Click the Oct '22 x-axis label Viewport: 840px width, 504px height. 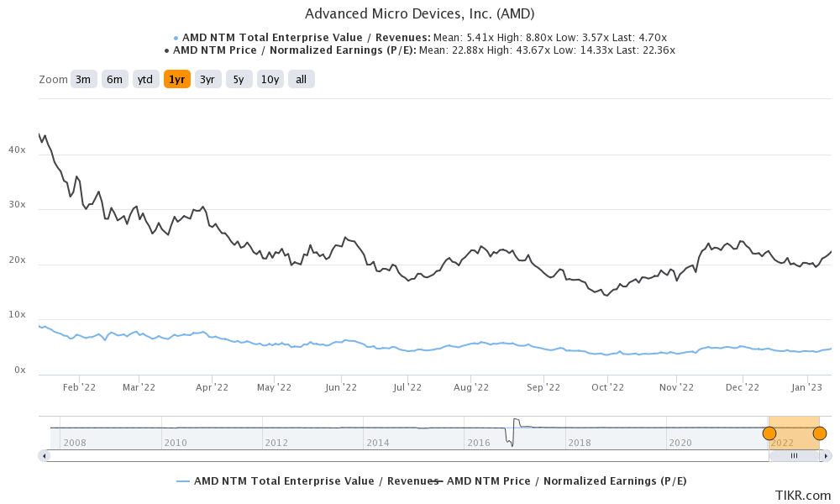[607, 387]
